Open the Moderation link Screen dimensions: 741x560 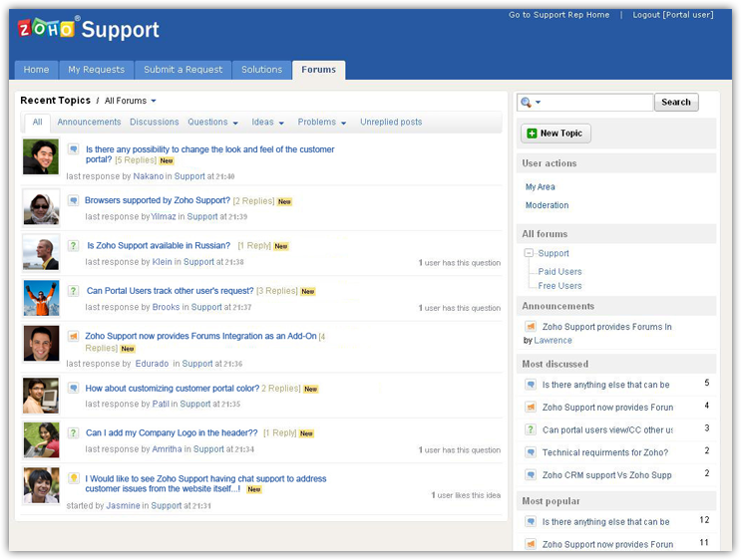coord(547,205)
